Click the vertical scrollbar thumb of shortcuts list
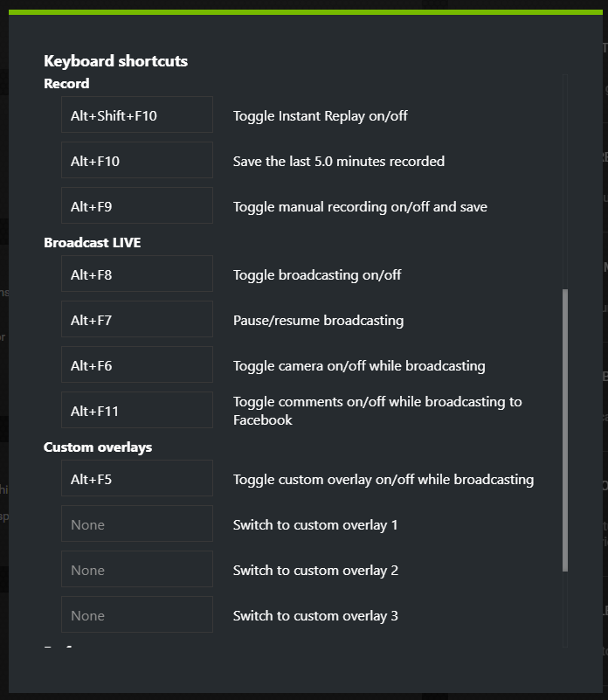The height and width of the screenshot is (700, 608). click(x=565, y=430)
